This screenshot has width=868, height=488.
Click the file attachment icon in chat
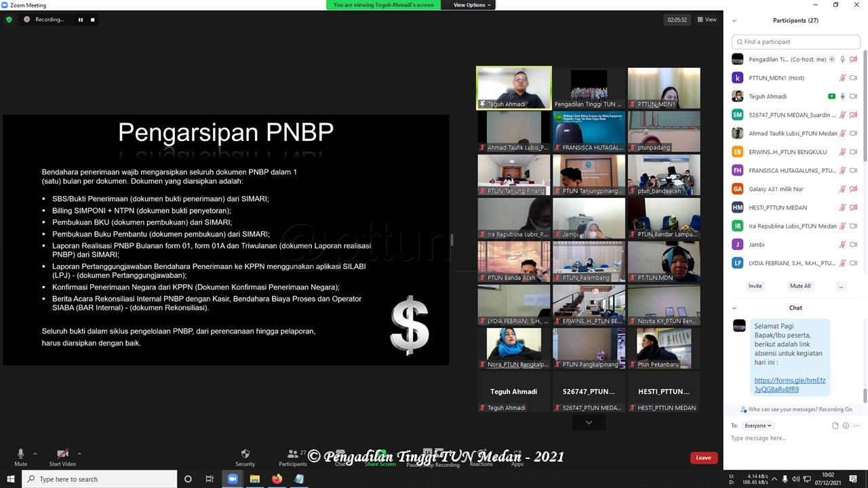835,426
